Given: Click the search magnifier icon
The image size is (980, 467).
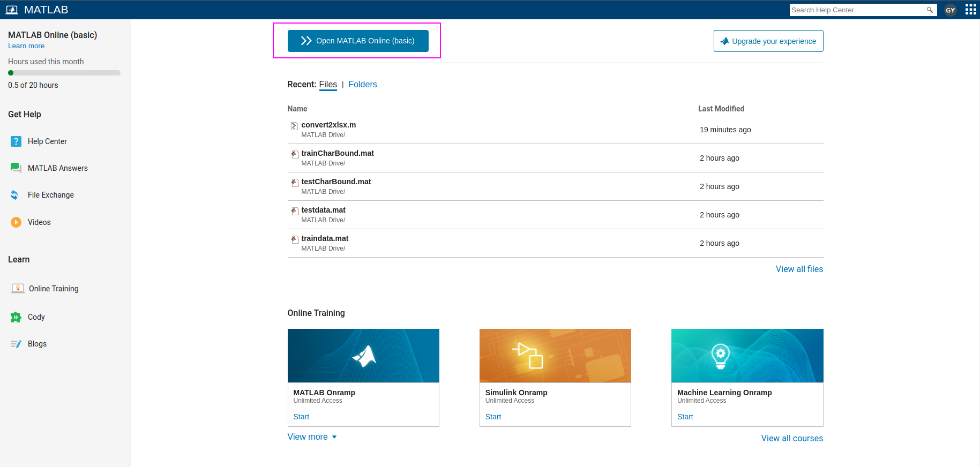Looking at the screenshot, I should coord(930,10).
